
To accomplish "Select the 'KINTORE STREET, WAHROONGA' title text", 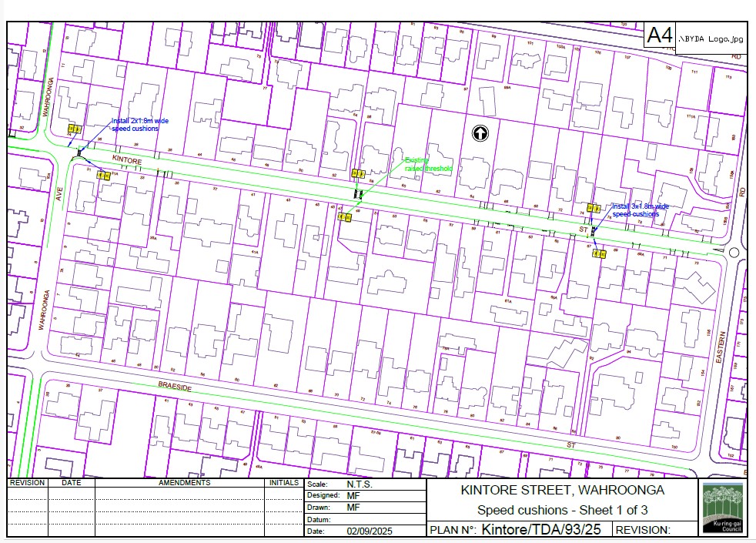I will coord(562,490).
